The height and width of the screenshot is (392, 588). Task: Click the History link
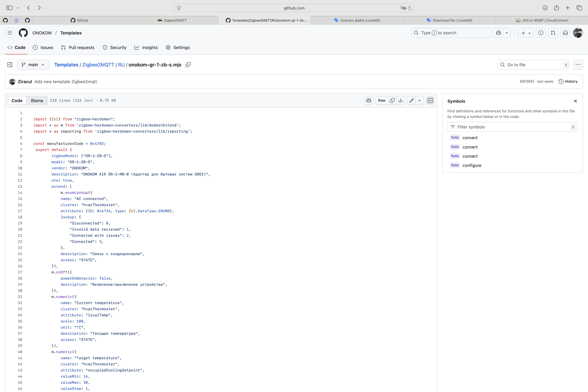pyautogui.click(x=568, y=81)
